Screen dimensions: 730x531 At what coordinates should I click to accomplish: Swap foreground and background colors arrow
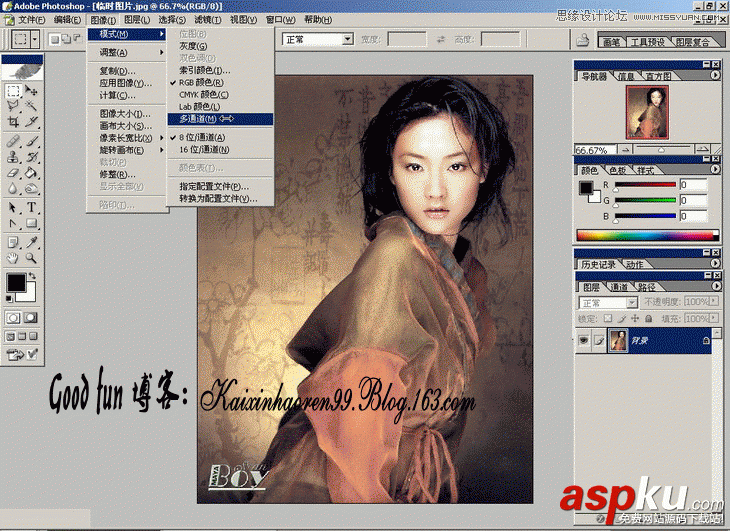(32, 276)
